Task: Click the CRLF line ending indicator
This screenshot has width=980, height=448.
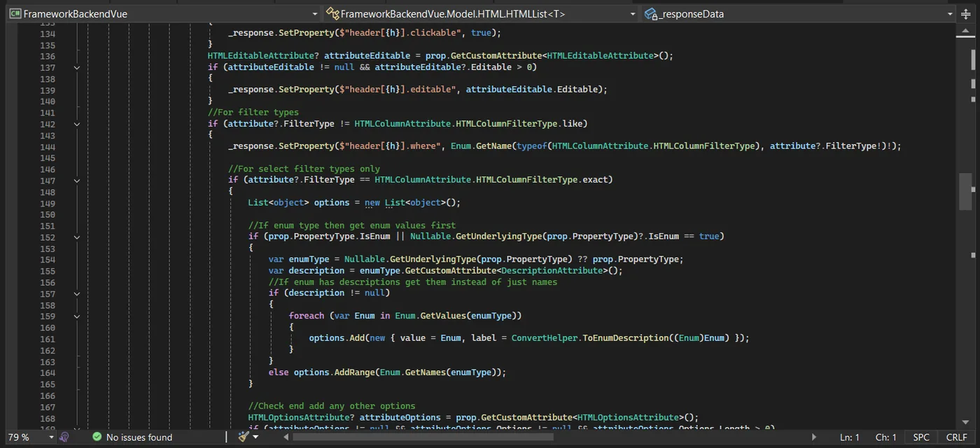Action: (x=956, y=437)
